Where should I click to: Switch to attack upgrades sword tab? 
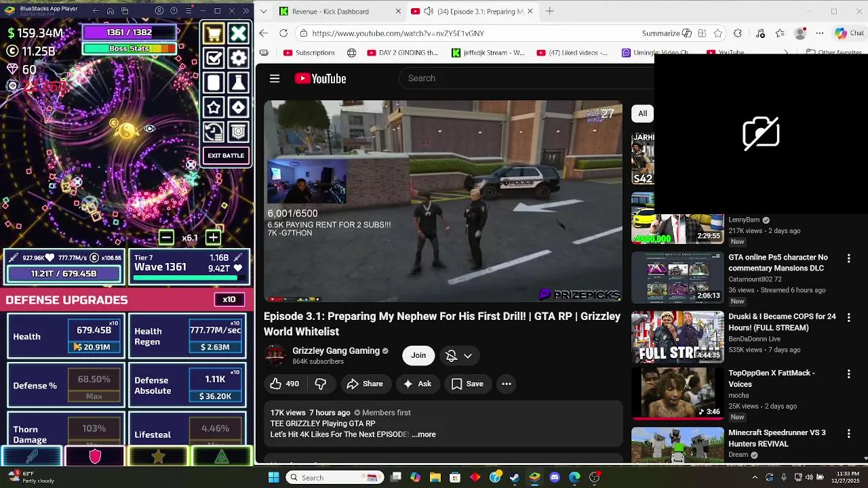tap(32, 457)
